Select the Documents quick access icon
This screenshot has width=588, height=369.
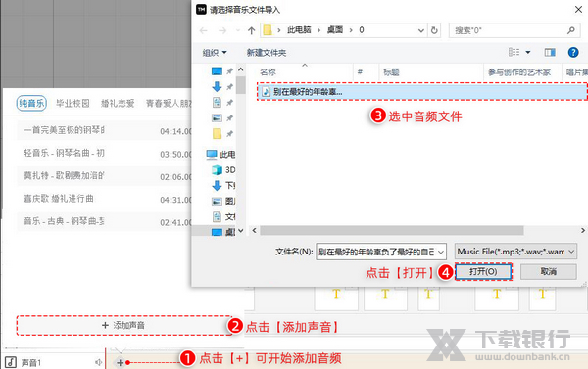[217, 102]
